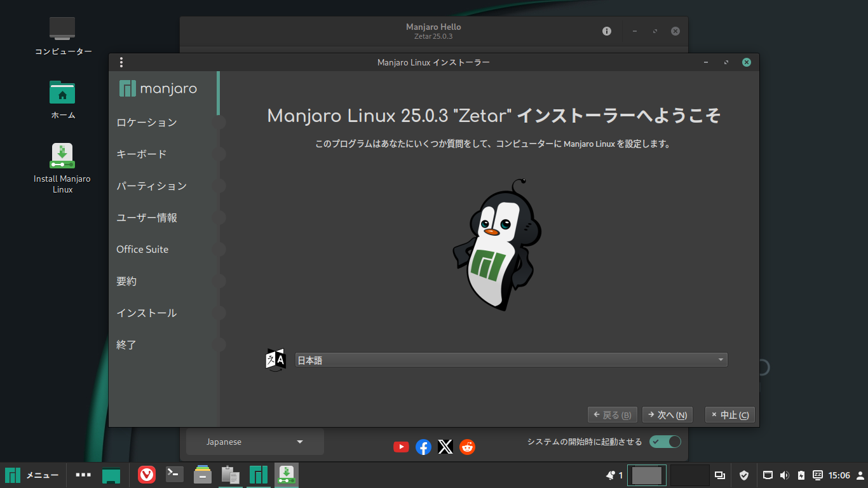Select the ユーザー情報 step in the sidebar

[x=147, y=218]
